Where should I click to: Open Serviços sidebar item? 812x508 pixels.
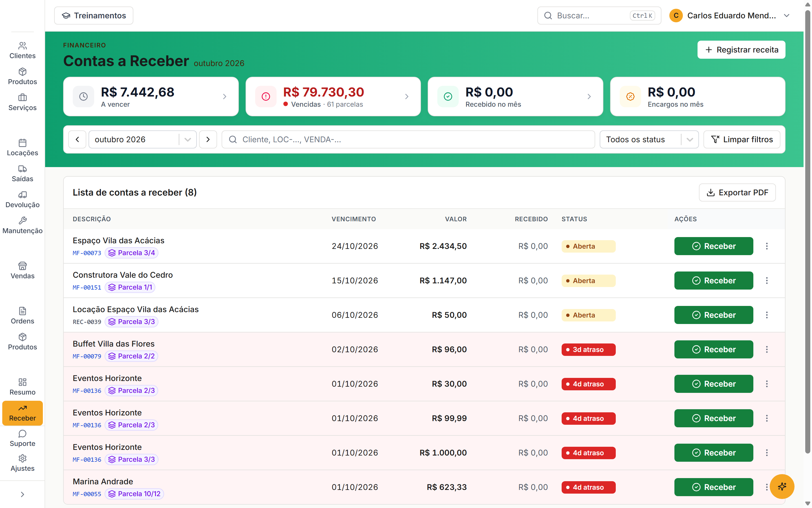point(23,102)
